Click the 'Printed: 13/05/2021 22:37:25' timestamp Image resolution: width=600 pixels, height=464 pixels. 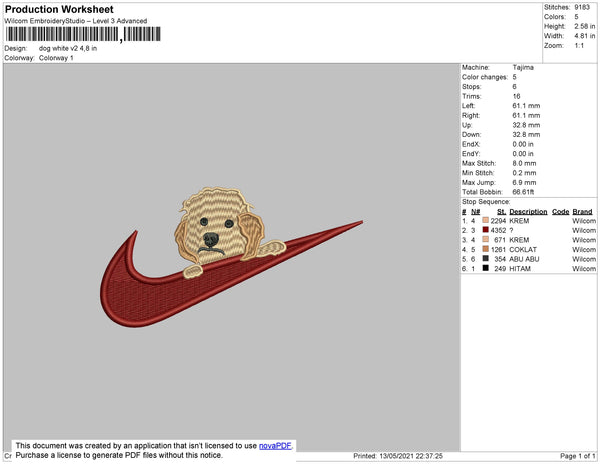[x=398, y=456]
